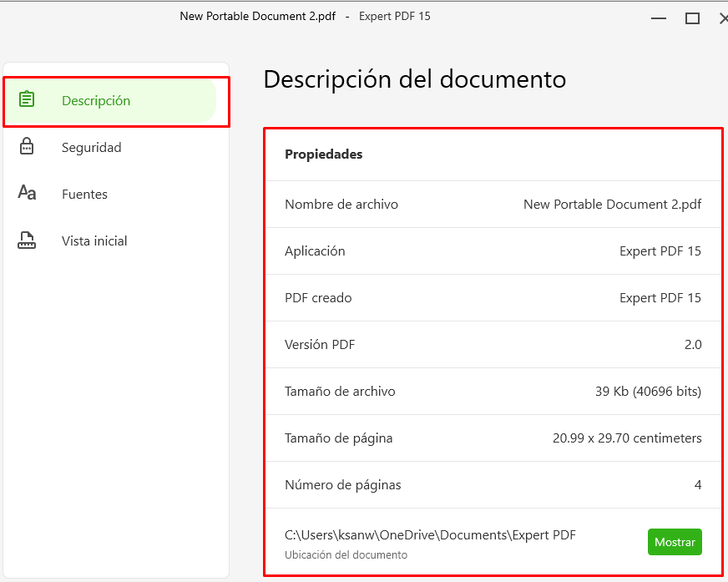
Task: Click the 'Descripción del documento' heading
Action: 415,79
